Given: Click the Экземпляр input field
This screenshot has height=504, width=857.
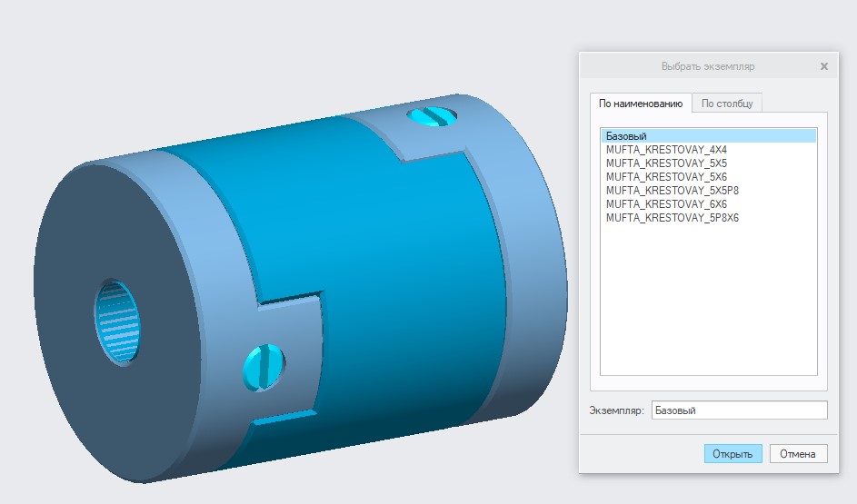Looking at the screenshot, I should (x=739, y=410).
